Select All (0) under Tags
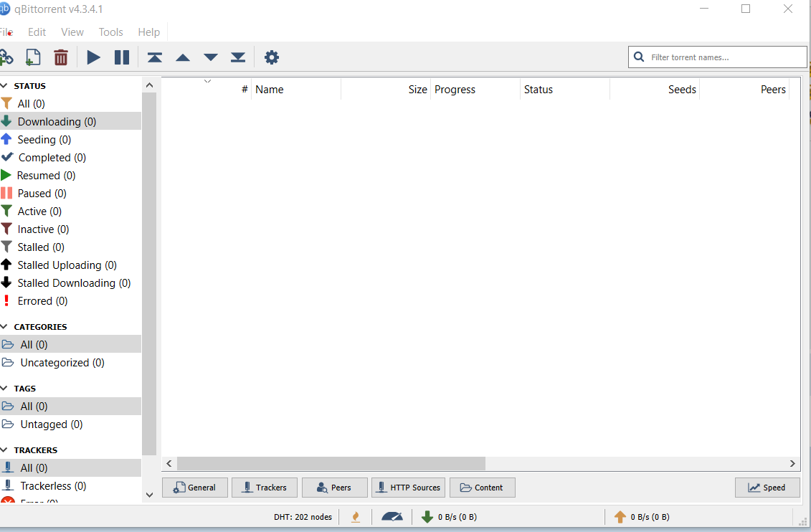Viewport: 811px width, 532px height. tap(70, 406)
